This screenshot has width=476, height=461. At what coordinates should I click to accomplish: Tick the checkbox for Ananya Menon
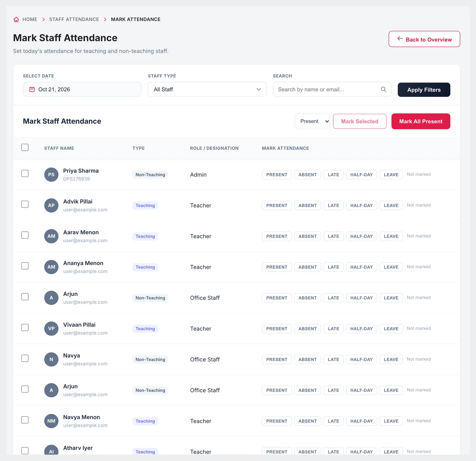25,266
